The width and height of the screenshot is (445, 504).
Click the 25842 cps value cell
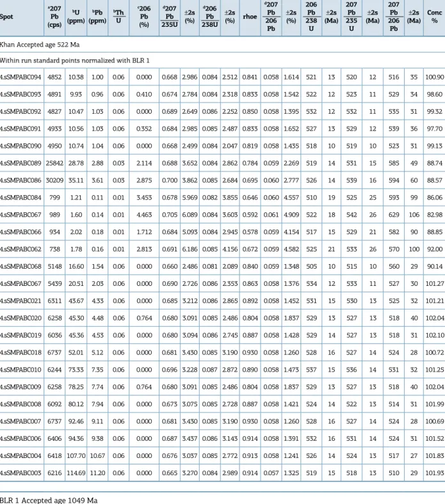pyautogui.click(x=54, y=163)
